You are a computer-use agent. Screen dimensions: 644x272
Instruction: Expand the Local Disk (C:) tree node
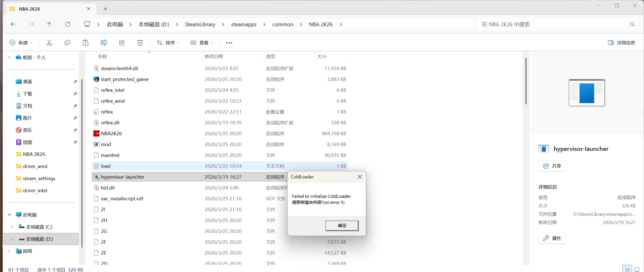(12, 227)
